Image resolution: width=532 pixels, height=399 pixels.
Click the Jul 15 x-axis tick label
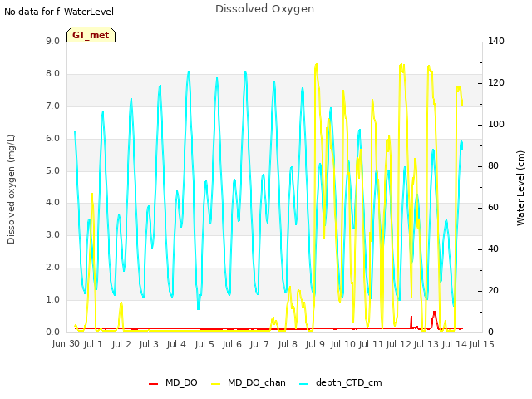[481, 344]
